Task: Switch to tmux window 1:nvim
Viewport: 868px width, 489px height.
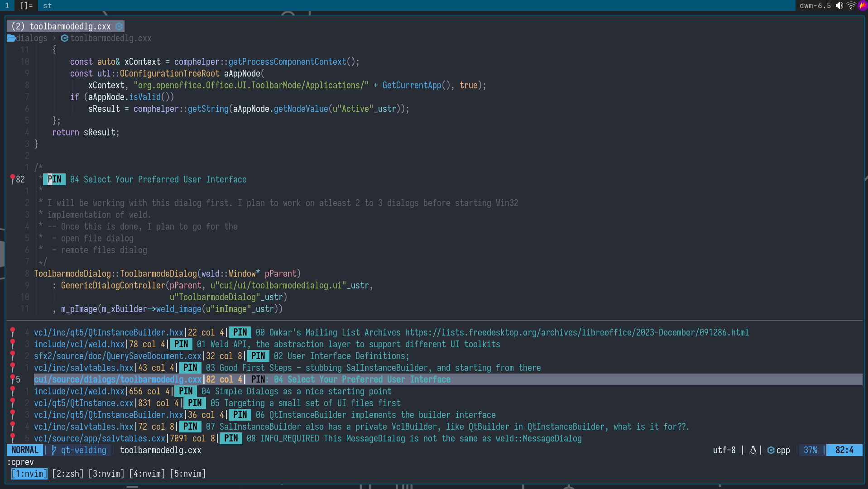Action: 29,474
